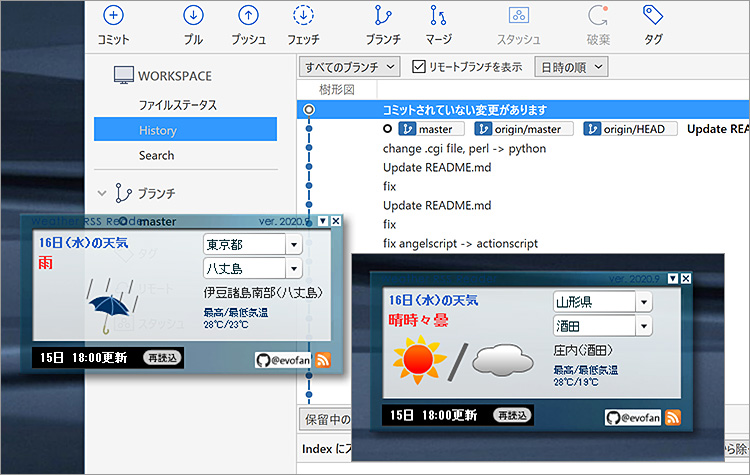Toggle リモートブランチを表示 checkbox
The image size is (750, 475).
tap(419, 66)
